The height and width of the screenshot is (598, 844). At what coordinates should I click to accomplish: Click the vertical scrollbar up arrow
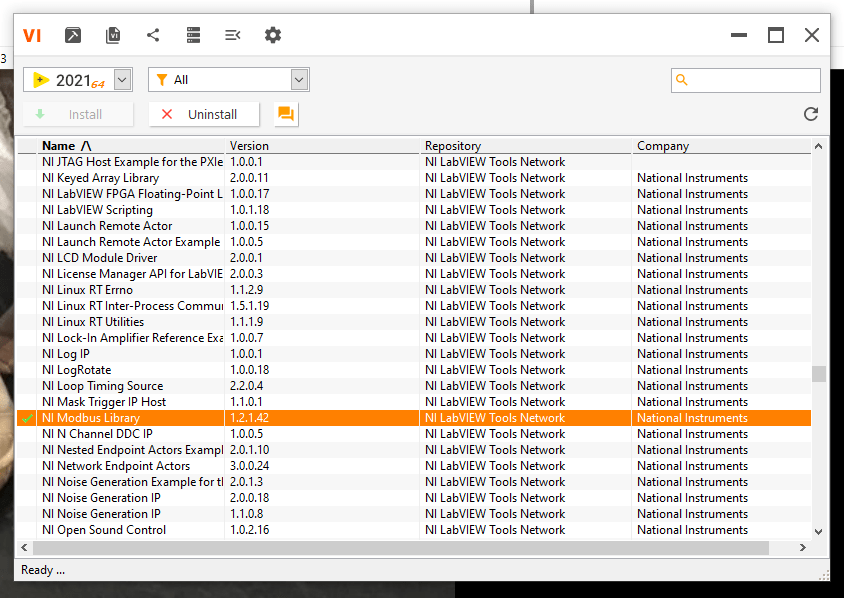(819, 146)
